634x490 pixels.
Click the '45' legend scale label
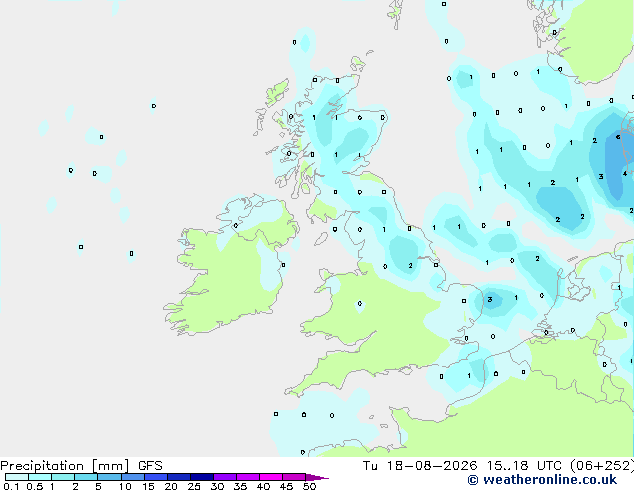(x=286, y=486)
